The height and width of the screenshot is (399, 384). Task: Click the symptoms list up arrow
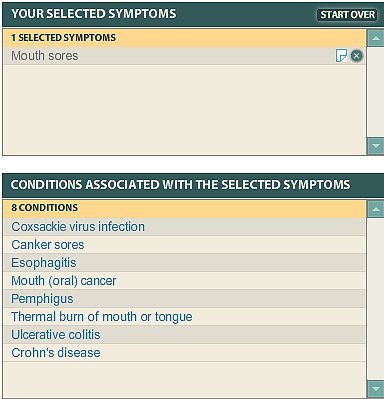tap(376, 38)
